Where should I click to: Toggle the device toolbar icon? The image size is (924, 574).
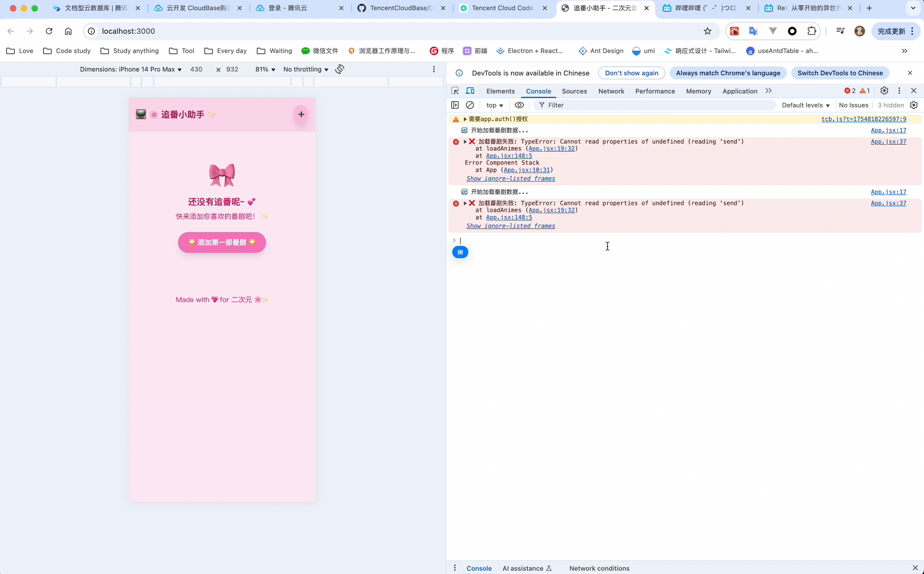(x=470, y=91)
